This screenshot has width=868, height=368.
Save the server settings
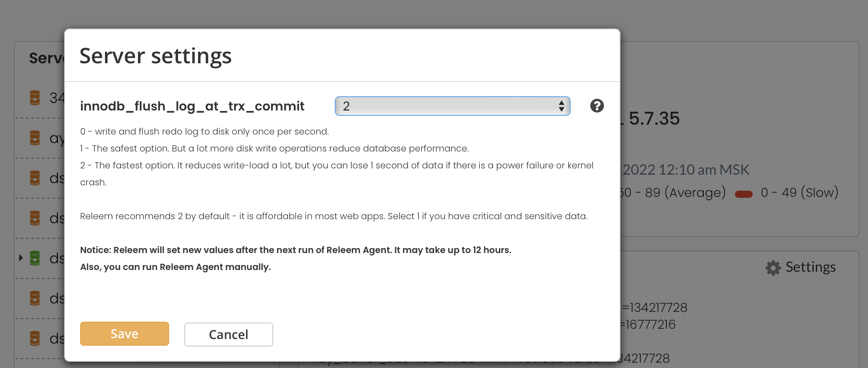(x=125, y=334)
